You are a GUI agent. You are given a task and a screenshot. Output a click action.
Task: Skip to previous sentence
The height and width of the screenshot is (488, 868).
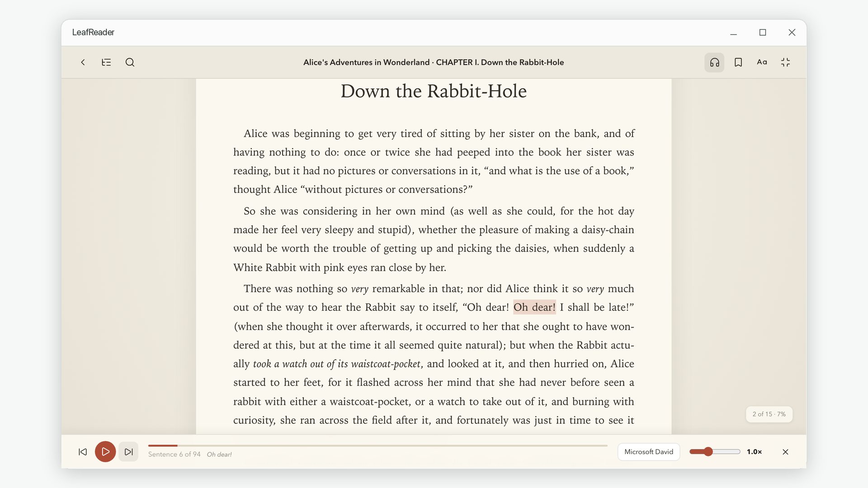83,452
